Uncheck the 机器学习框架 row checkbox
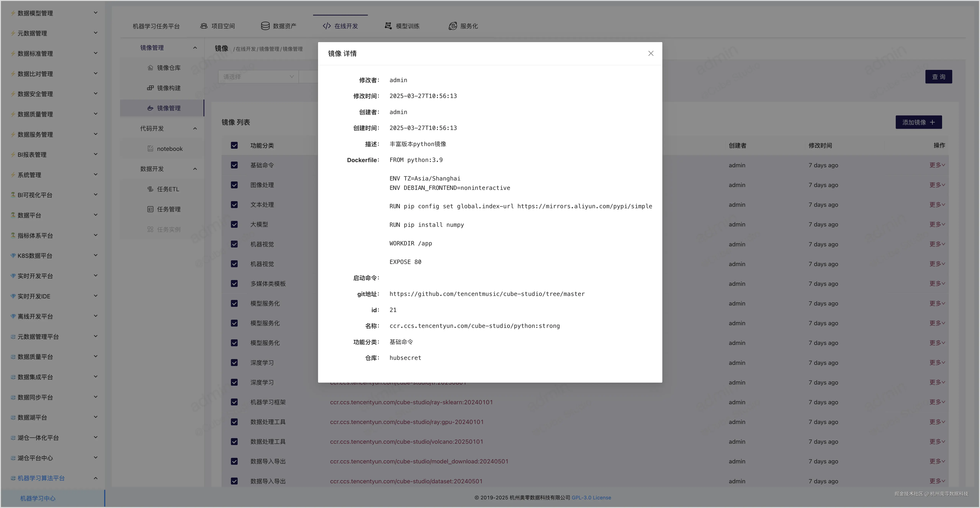 [x=234, y=402]
